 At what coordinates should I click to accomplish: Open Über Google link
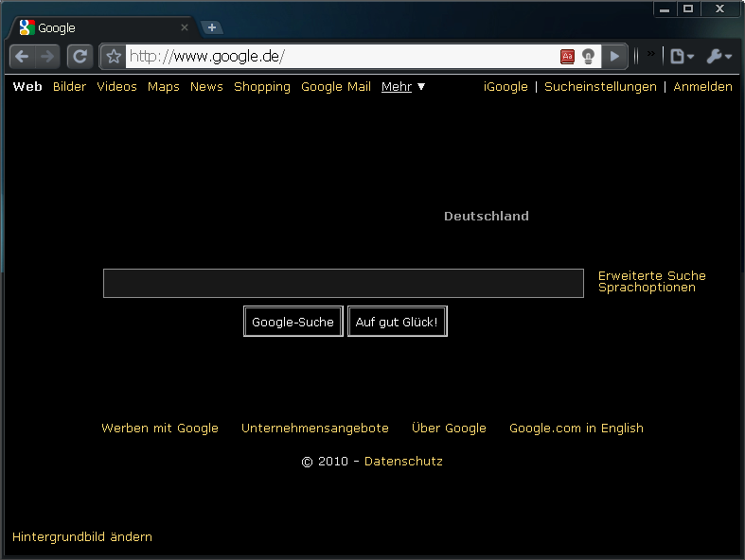(x=449, y=428)
